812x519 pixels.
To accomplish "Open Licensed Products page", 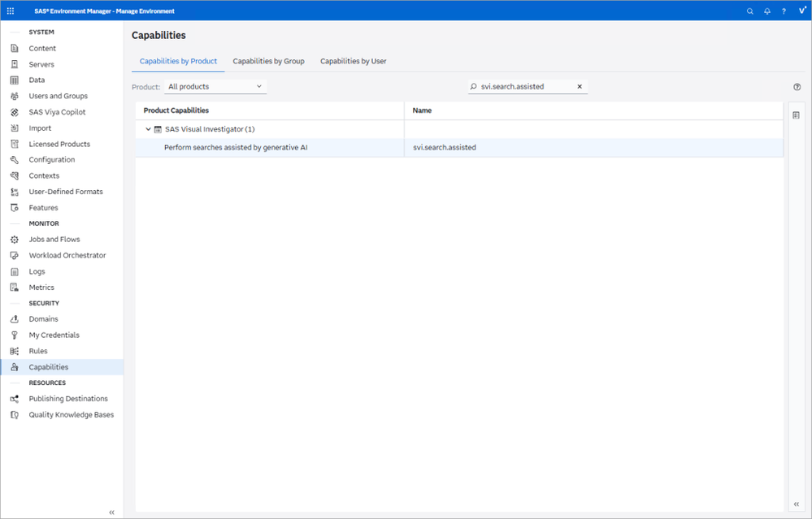I will pos(59,144).
